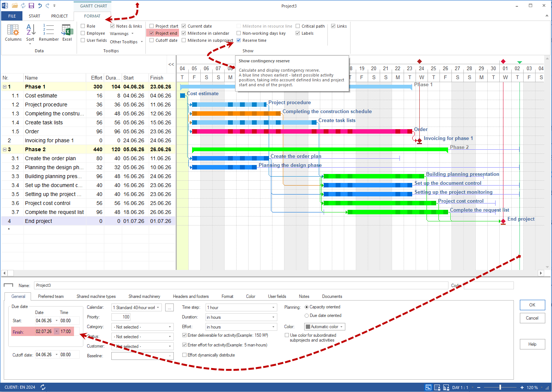
Task: Click the Invoicing for phase 1 milestone diamond
Action: (419, 140)
